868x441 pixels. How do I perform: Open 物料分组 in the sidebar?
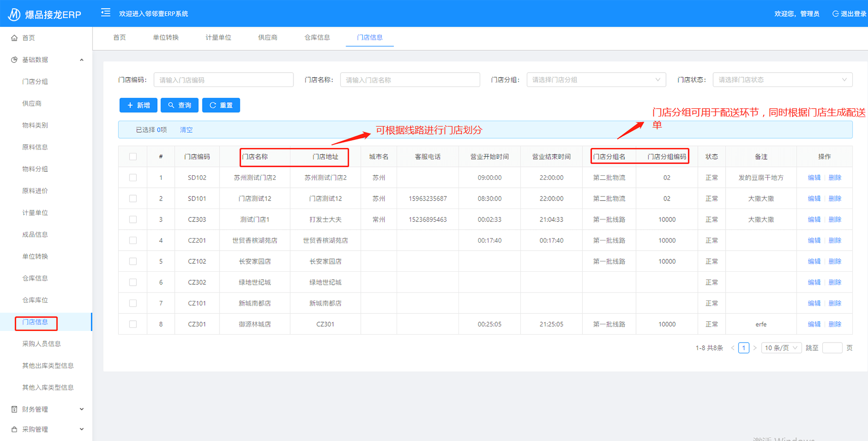click(35, 169)
